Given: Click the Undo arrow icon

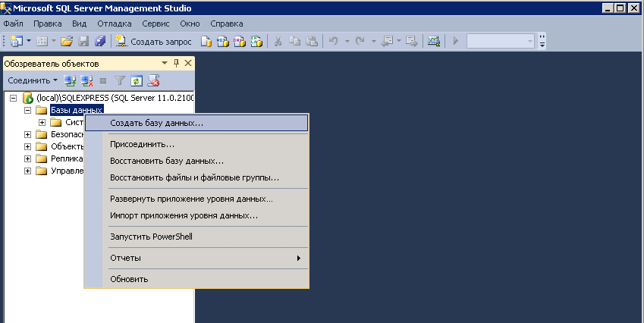Looking at the screenshot, I should point(334,41).
